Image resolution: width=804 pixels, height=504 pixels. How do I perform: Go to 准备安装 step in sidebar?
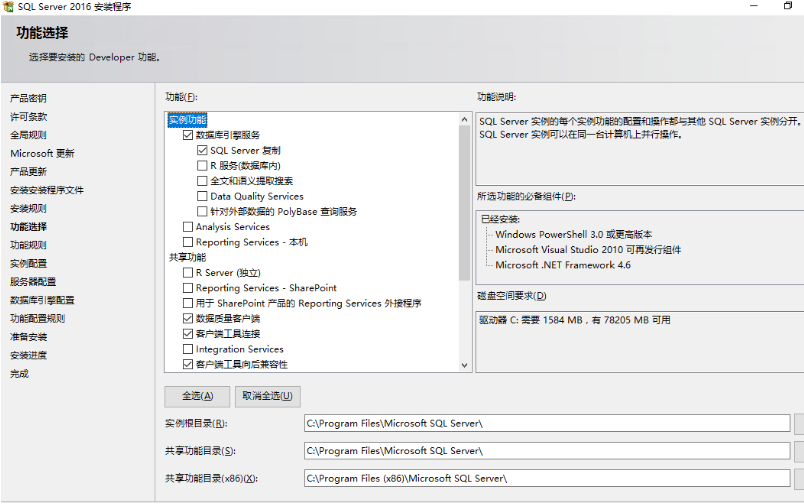[x=28, y=337]
